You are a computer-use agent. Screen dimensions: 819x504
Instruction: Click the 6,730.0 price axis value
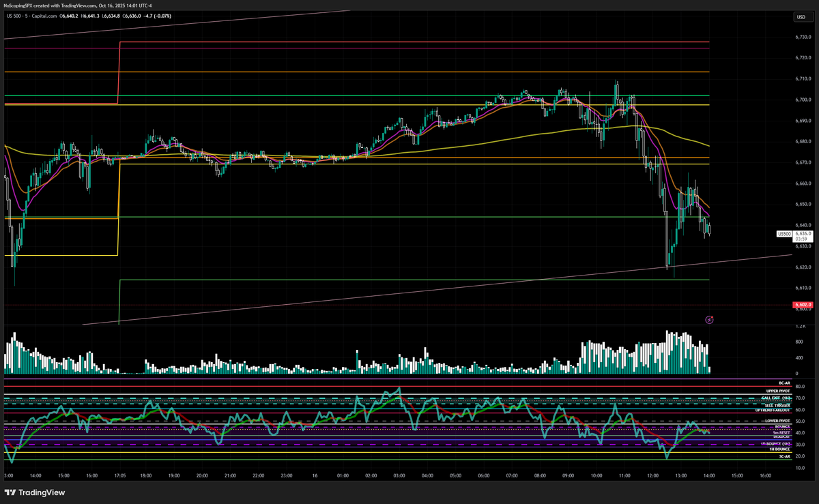pyautogui.click(x=803, y=38)
